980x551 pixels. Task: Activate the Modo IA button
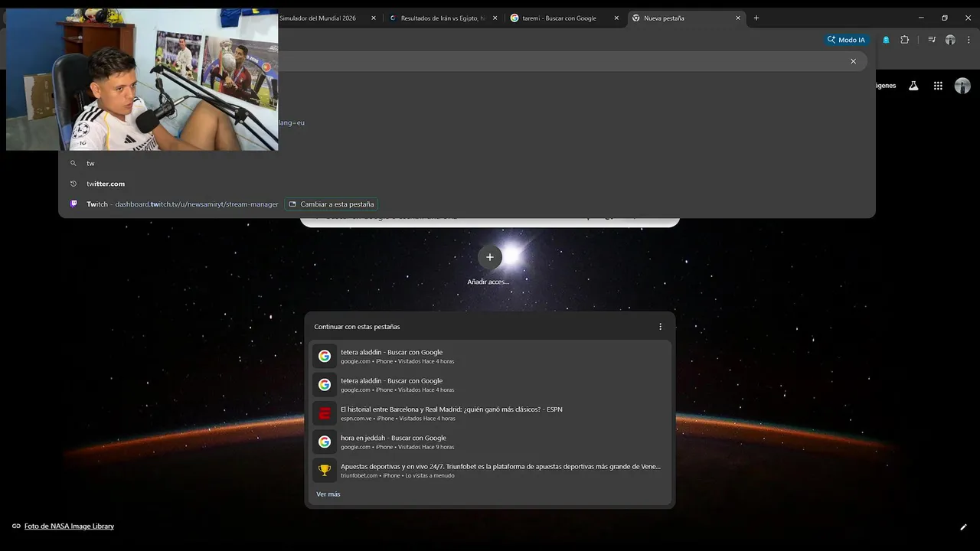click(x=847, y=40)
